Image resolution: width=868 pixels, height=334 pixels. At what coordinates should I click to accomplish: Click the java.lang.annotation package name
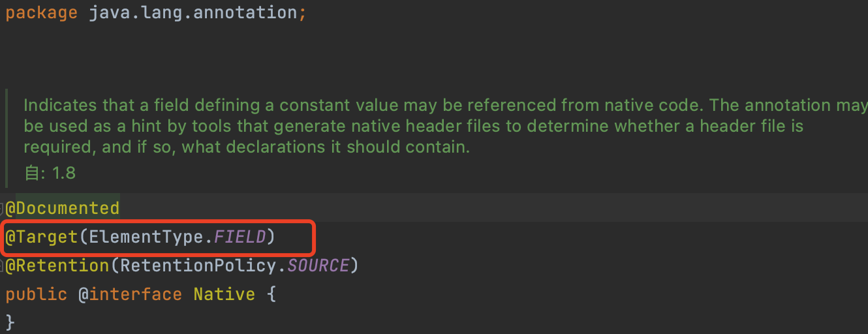coord(193,13)
